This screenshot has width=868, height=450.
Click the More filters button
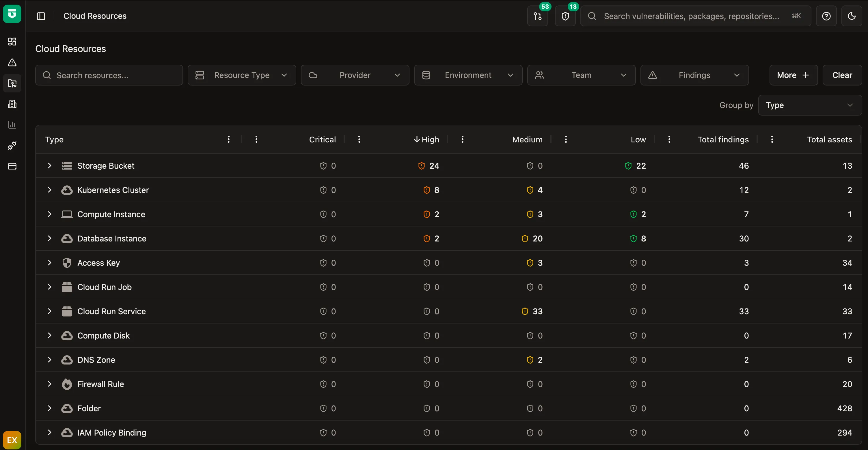tap(793, 75)
